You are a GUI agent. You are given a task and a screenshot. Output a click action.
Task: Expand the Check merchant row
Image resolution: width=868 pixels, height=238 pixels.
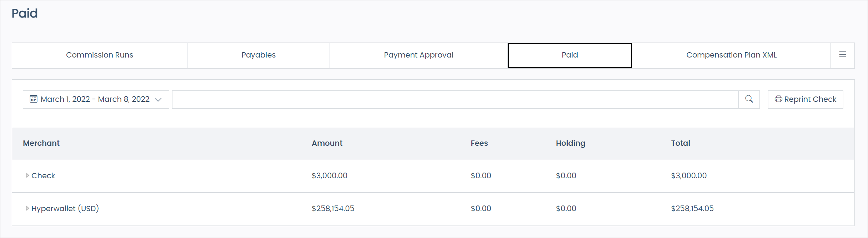(x=27, y=175)
